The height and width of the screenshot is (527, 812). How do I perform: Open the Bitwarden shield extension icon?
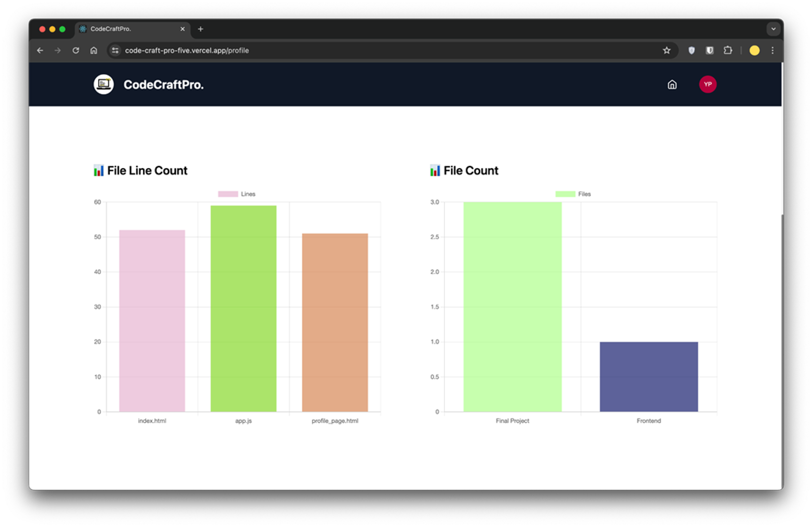click(709, 51)
